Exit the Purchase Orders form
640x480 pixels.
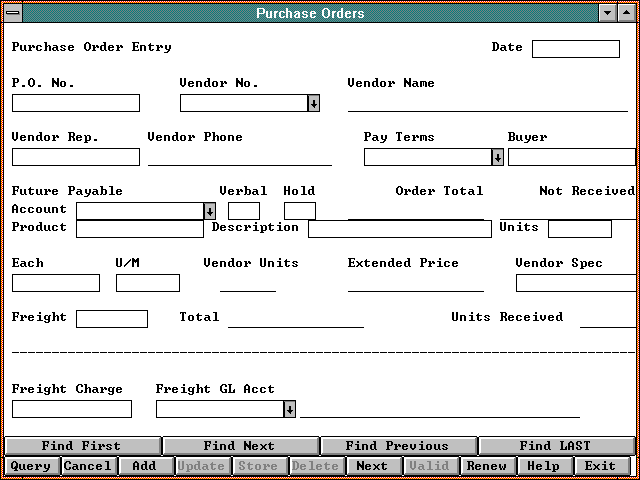coord(600,466)
